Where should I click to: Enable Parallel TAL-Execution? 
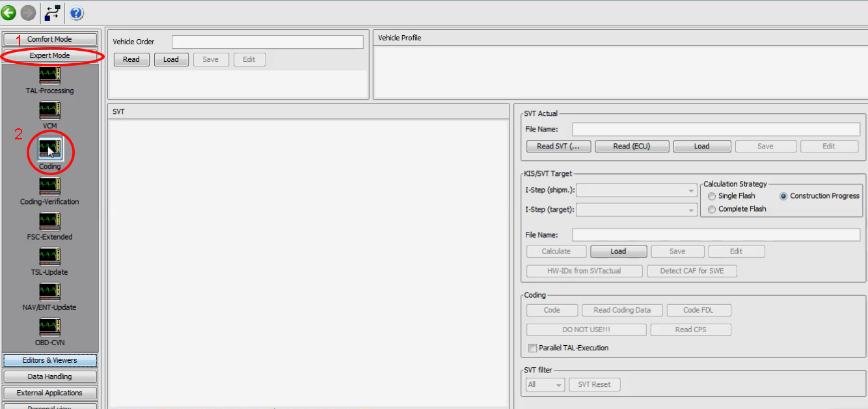[532, 347]
